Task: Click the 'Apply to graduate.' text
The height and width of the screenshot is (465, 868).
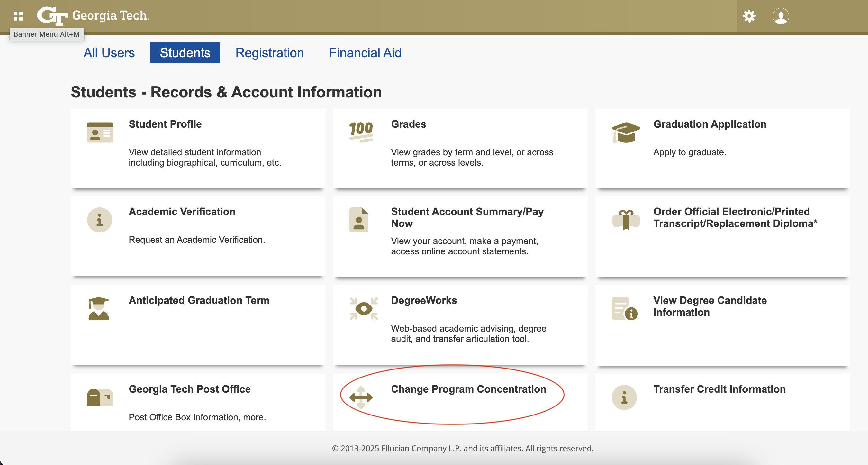Action: pos(689,152)
